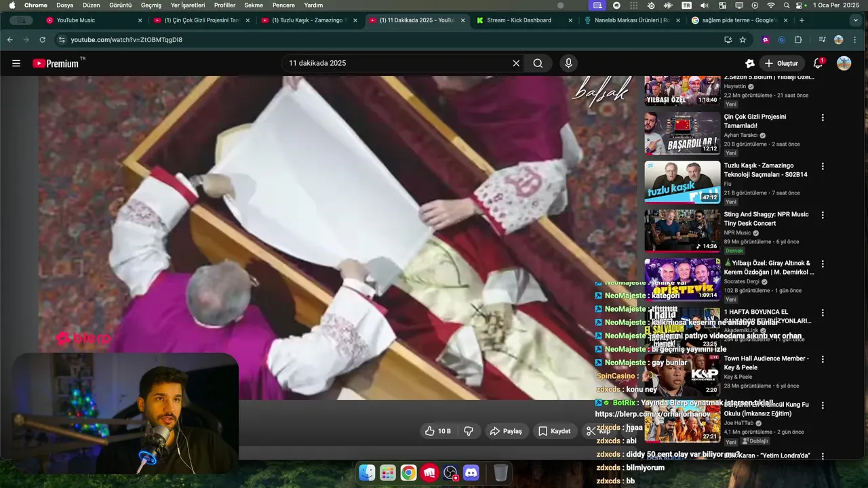Open the Riot Games client in Dock
868x488 pixels.
(x=429, y=472)
